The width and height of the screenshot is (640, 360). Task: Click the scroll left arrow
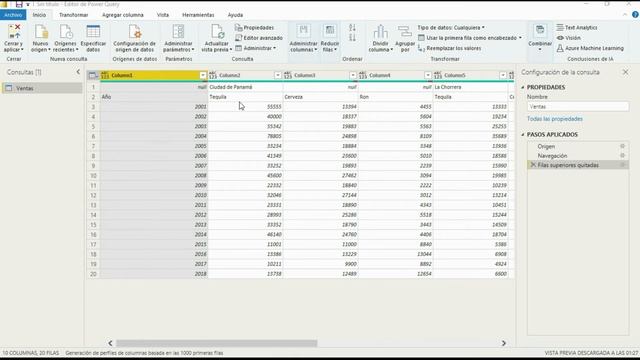tap(110, 343)
